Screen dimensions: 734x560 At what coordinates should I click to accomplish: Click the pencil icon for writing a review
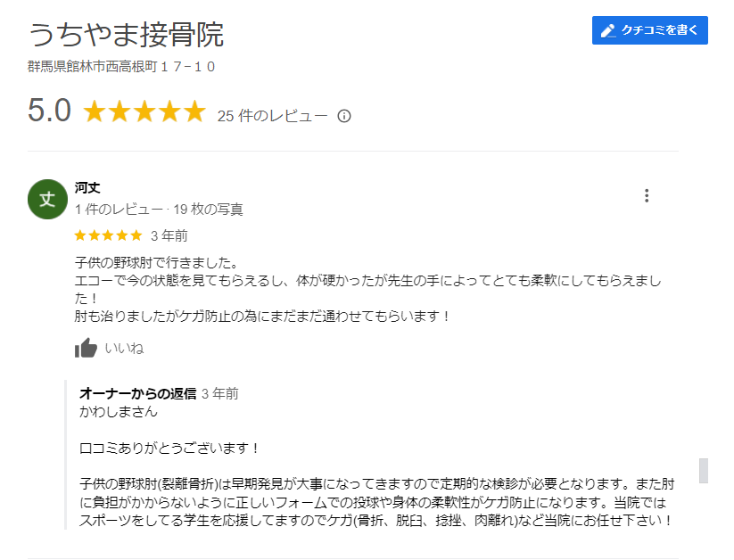pyautogui.click(x=608, y=30)
